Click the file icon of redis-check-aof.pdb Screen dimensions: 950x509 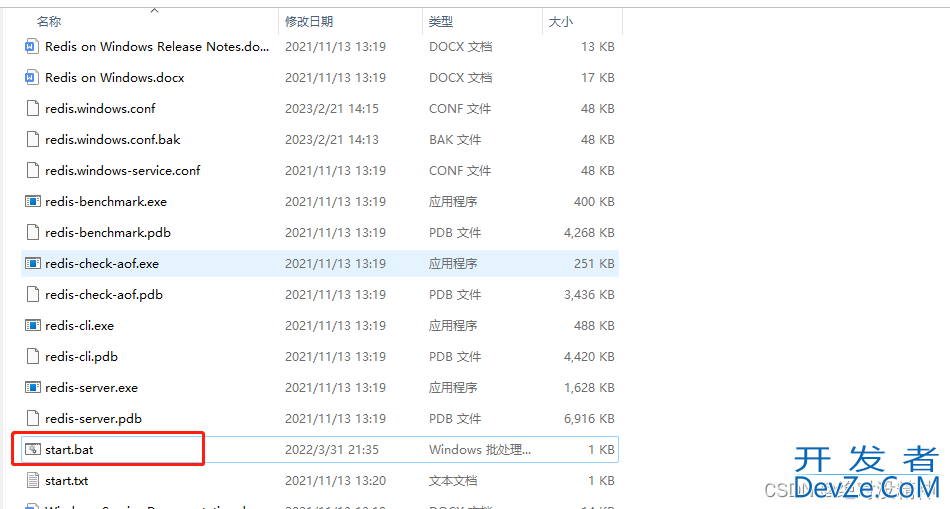click(x=33, y=294)
